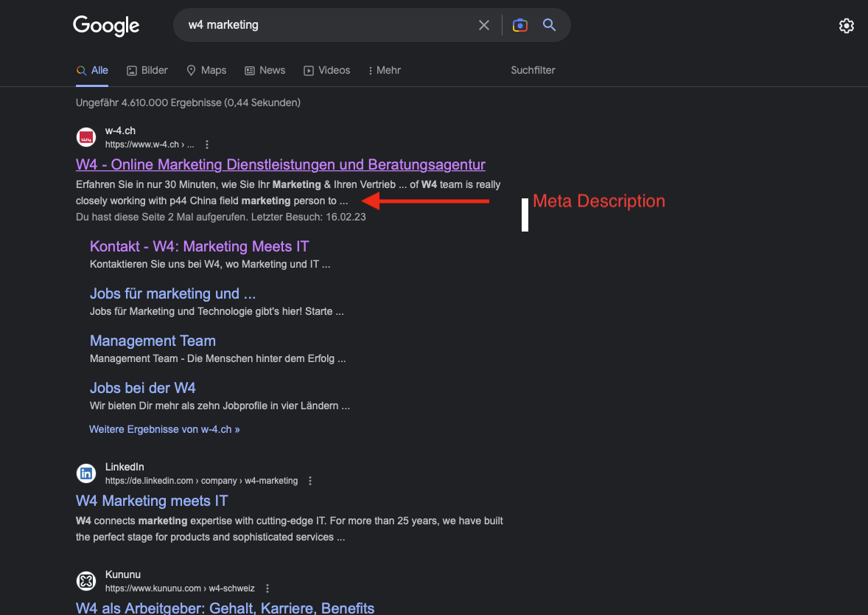This screenshot has height=615, width=868.
Task: Click 'Ungefähr 4.610.000 Ergebnisse' stats text
Action: [x=188, y=102]
